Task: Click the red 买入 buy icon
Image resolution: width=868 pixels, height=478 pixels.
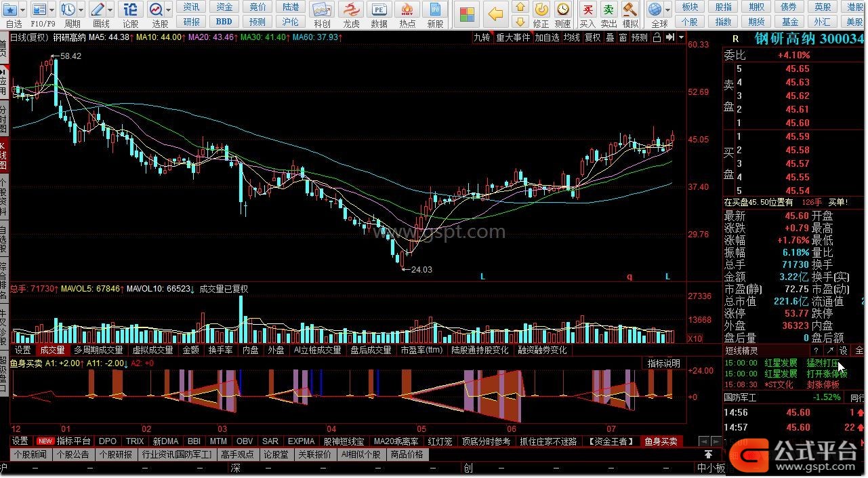Action: (588, 9)
